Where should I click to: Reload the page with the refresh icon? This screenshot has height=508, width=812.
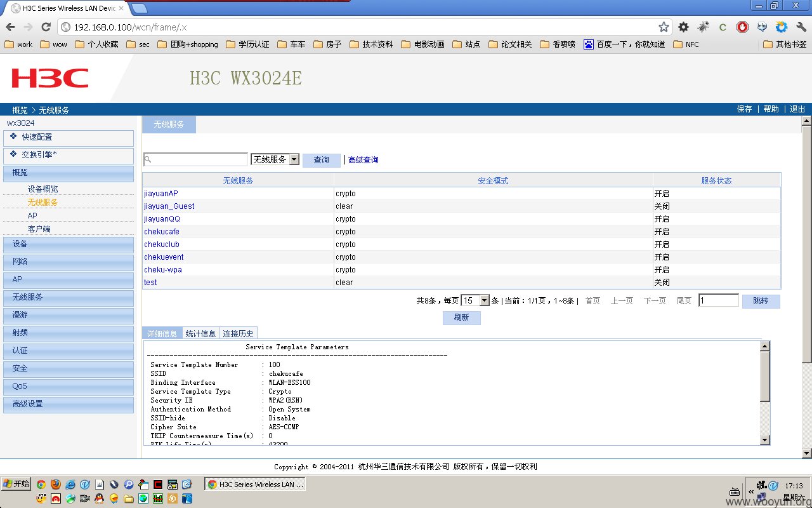tap(46, 27)
